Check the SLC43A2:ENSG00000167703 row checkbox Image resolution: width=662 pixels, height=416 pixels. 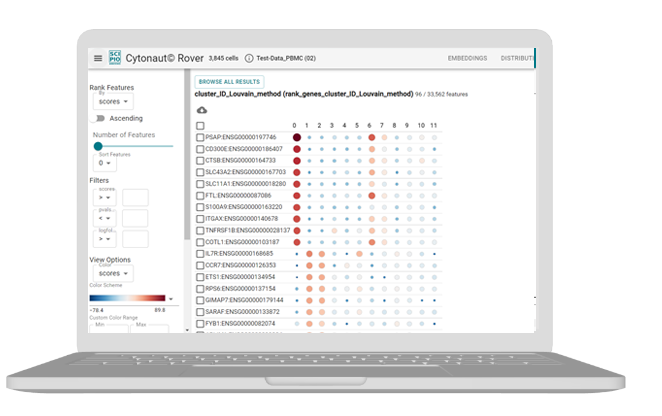click(201, 172)
